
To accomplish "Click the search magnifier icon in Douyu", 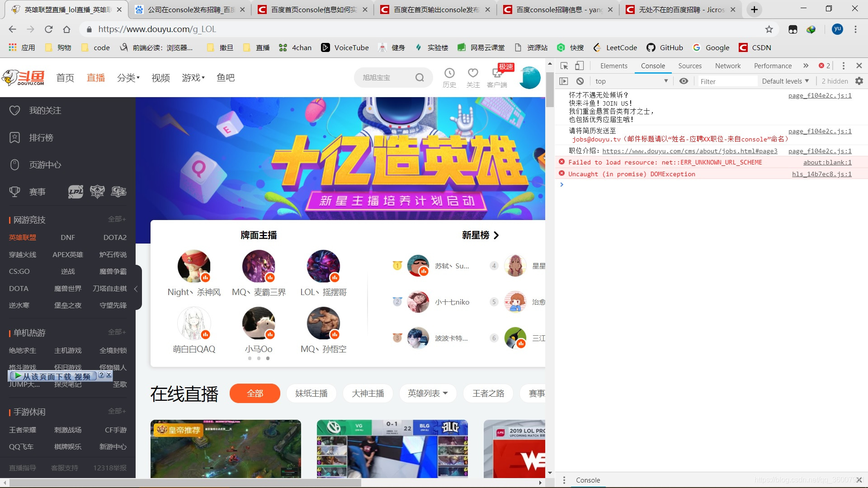I will click(420, 78).
